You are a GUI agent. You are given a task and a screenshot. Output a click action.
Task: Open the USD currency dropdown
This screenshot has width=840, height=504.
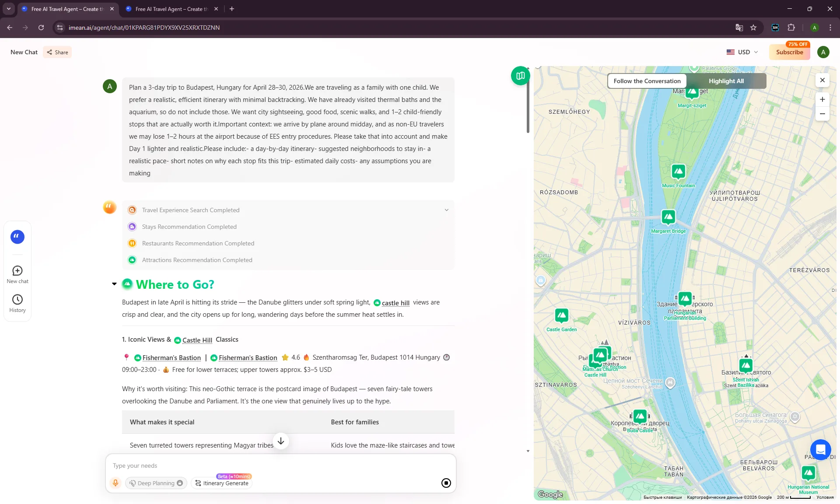(742, 52)
